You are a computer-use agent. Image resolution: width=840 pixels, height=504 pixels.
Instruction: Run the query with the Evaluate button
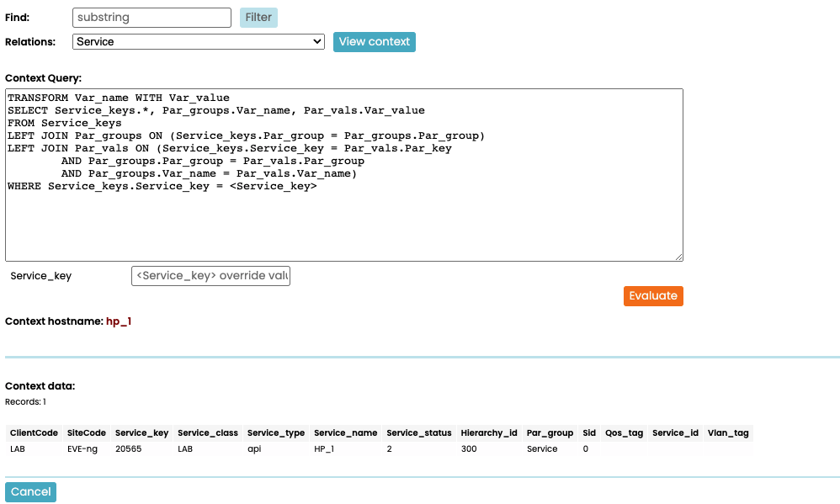click(x=652, y=296)
